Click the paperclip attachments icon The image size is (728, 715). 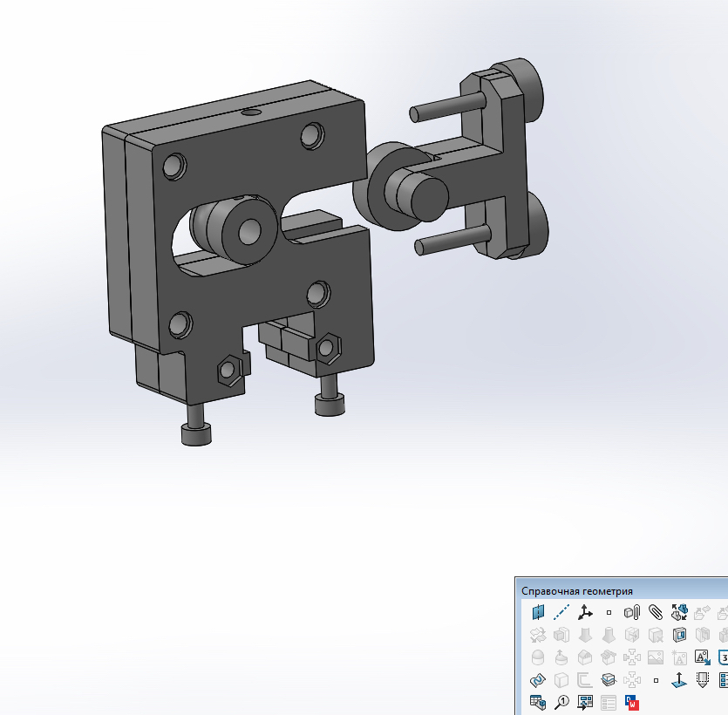point(655,611)
